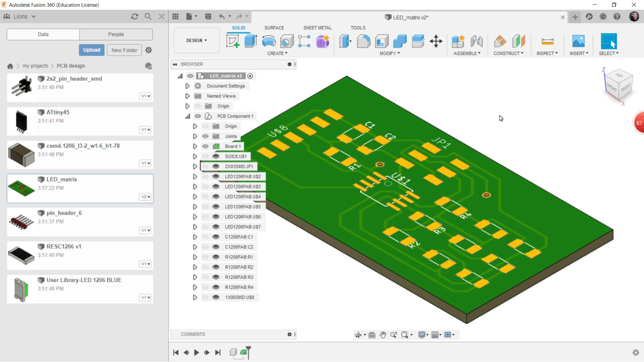The image size is (644, 362).
Task: Switch to Surface tab
Action: pos(274,28)
